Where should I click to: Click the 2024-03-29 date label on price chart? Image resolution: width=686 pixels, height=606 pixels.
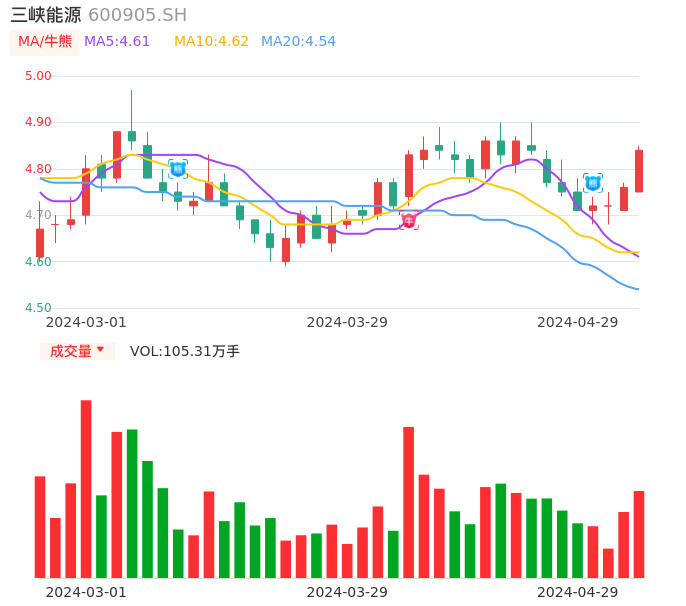(x=347, y=322)
